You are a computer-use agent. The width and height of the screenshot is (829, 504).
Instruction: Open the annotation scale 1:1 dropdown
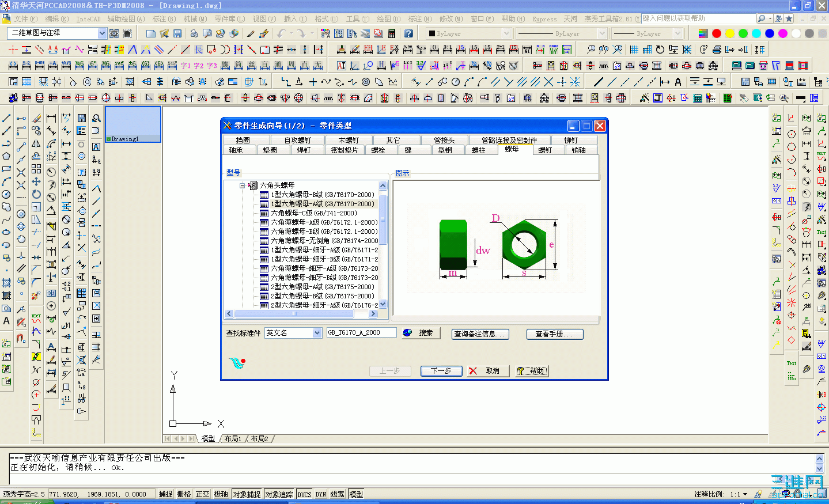point(745,494)
